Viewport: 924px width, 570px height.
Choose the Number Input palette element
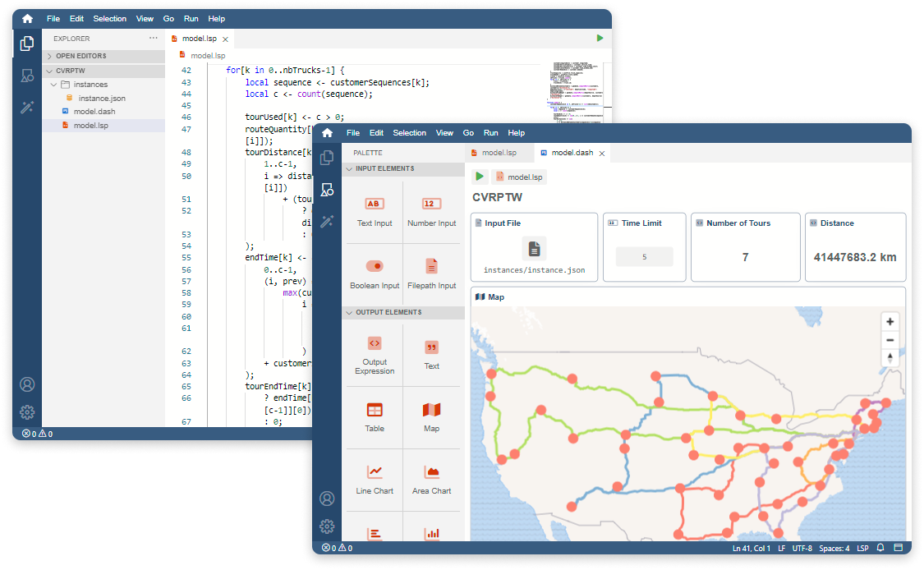point(431,211)
